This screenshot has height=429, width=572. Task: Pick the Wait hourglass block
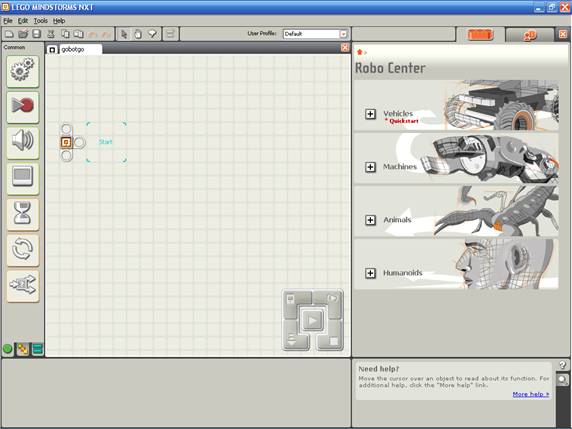pyautogui.click(x=23, y=214)
